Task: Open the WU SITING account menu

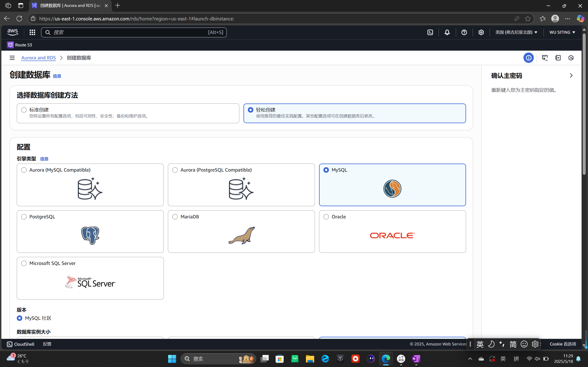Action: [562, 32]
